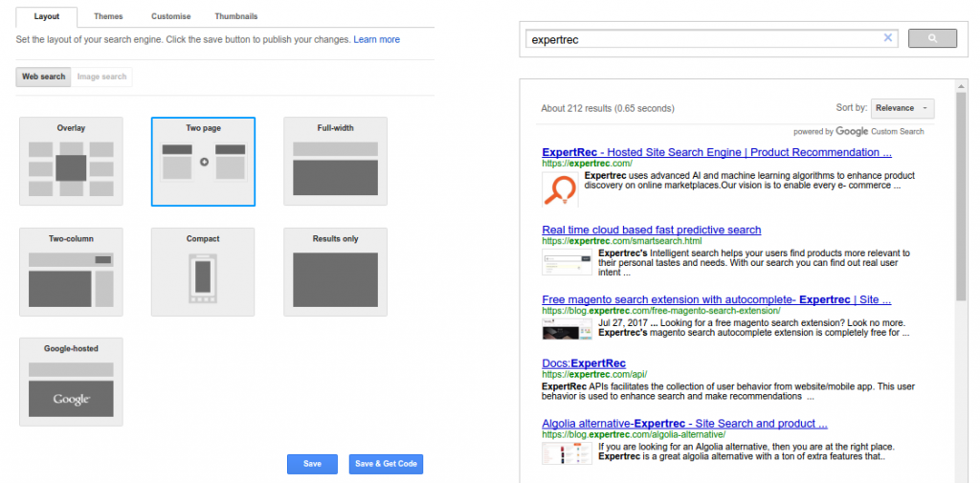980x483 pixels.
Task: Open the Thumbnails tab
Action: point(236,17)
